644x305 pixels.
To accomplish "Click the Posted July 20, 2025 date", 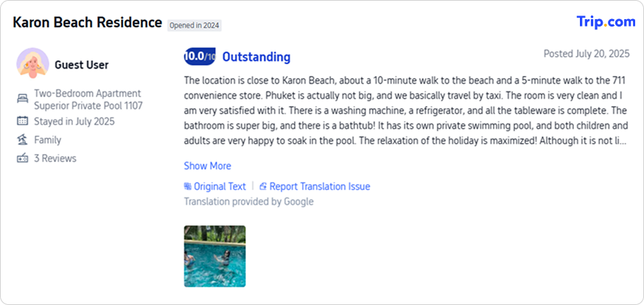I will pyautogui.click(x=586, y=54).
